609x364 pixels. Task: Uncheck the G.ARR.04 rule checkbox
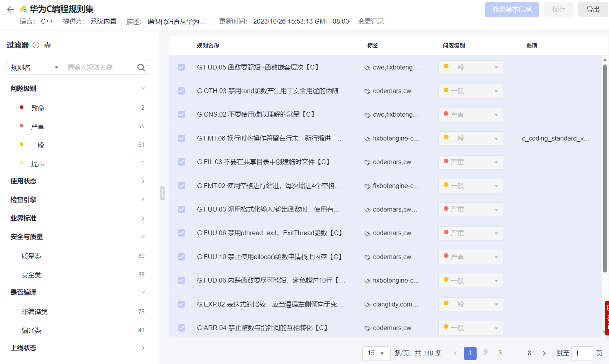(181, 328)
